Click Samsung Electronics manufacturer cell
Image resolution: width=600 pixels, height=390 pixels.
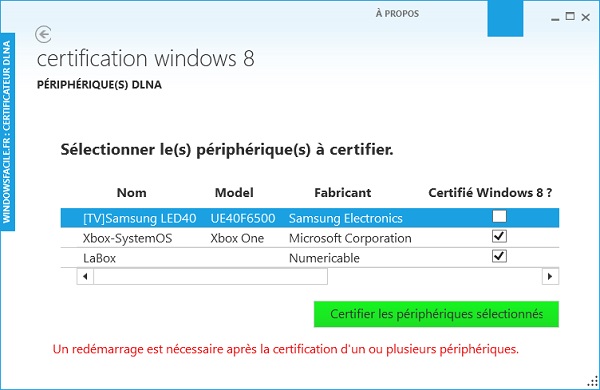coord(346,218)
